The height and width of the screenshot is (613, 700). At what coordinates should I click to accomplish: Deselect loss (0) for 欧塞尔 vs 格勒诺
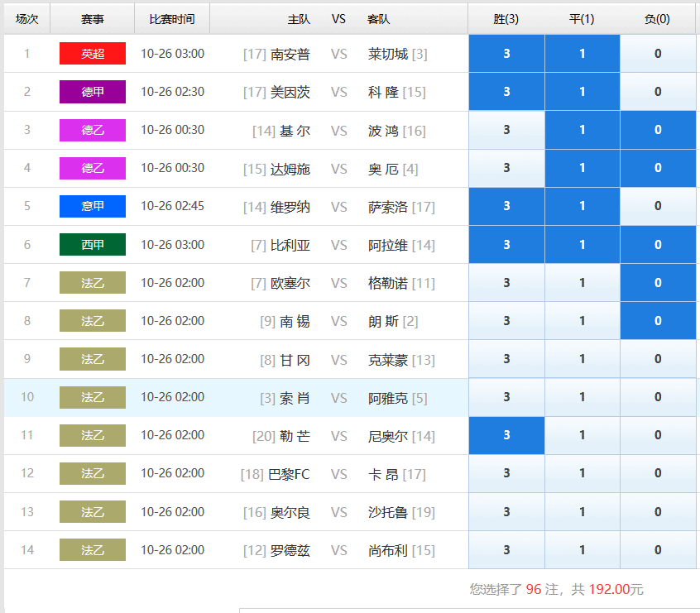pos(658,283)
